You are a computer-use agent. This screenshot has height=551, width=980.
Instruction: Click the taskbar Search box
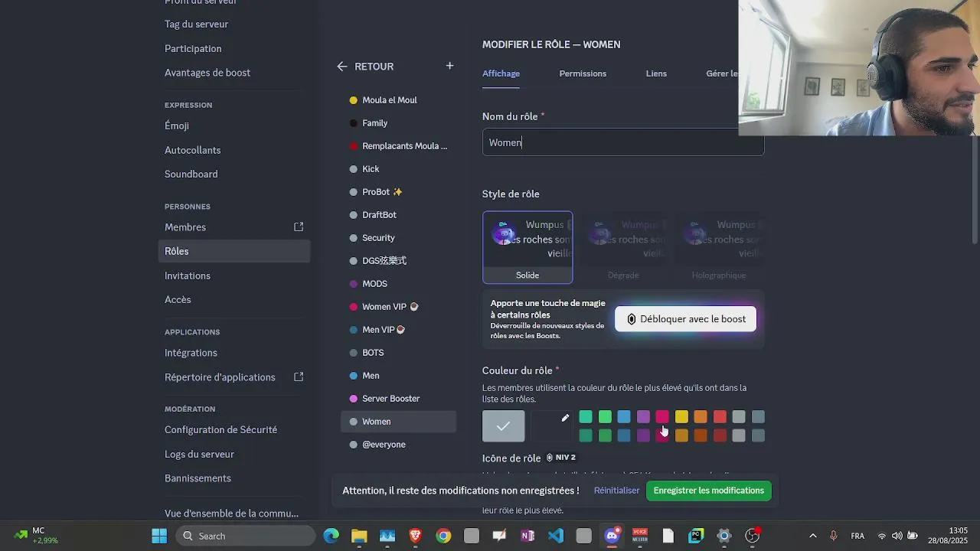pyautogui.click(x=246, y=536)
